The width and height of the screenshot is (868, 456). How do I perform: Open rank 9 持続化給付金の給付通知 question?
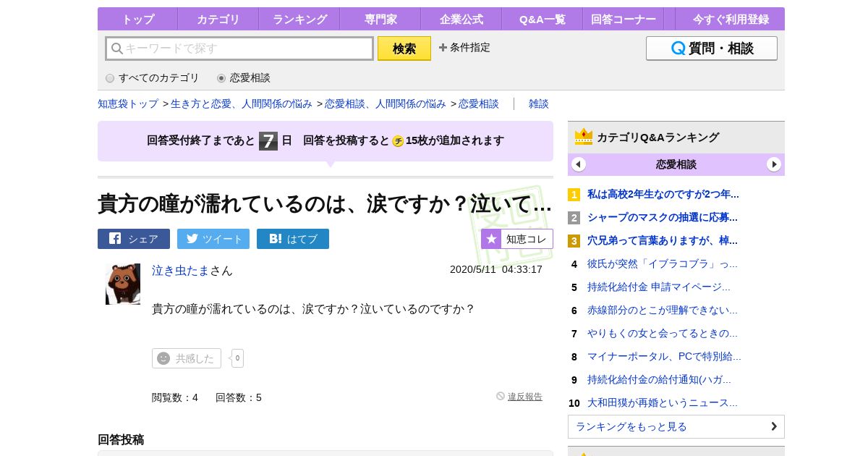[660, 379]
